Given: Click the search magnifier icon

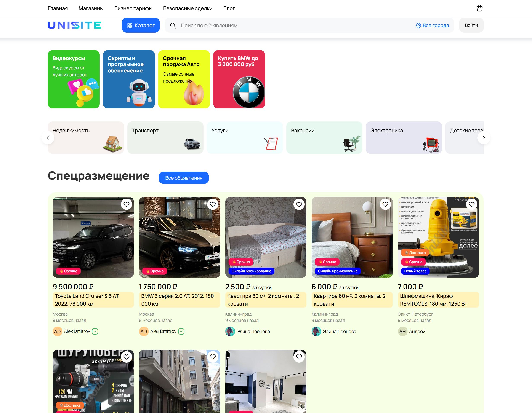Looking at the screenshot, I should [x=173, y=26].
